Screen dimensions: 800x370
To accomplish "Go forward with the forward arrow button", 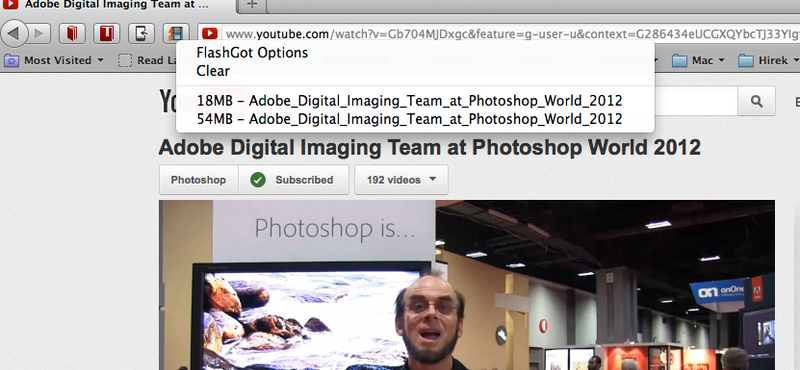I will coord(39,34).
